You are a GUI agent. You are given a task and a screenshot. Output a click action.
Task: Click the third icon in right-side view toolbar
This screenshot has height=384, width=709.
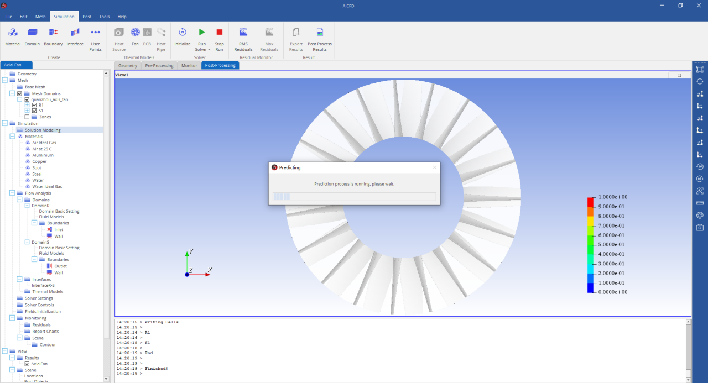tap(700, 94)
